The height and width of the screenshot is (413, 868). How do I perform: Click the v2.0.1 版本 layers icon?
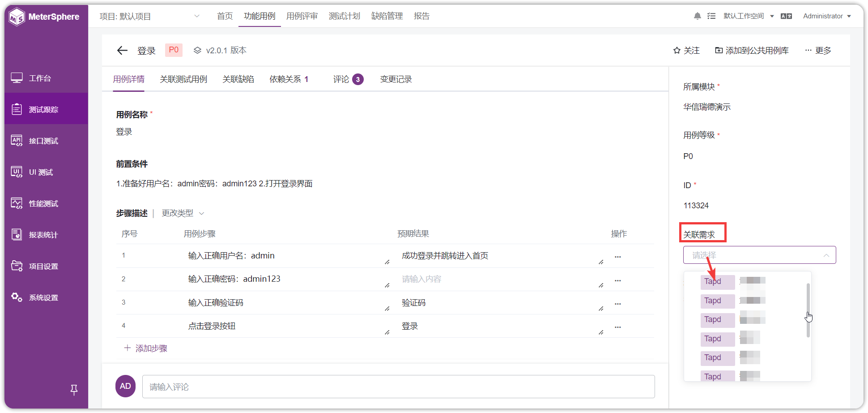pyautogui.click(x=197, y=51)
